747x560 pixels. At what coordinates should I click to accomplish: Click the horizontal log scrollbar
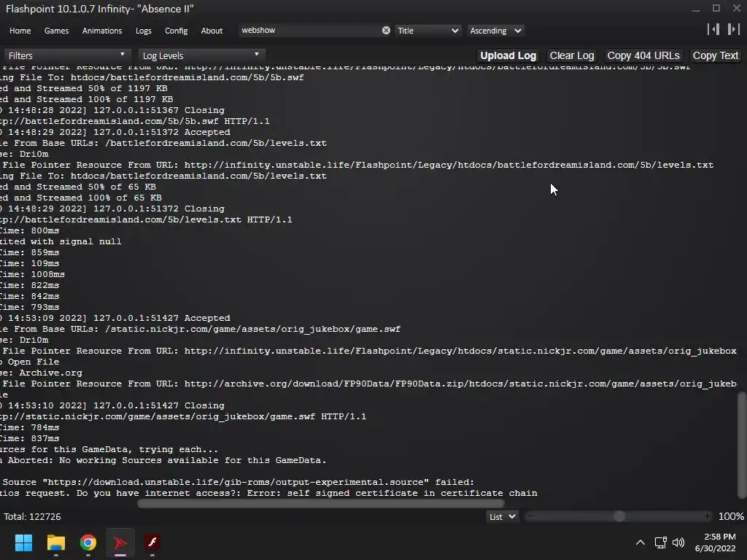[321, 503]
